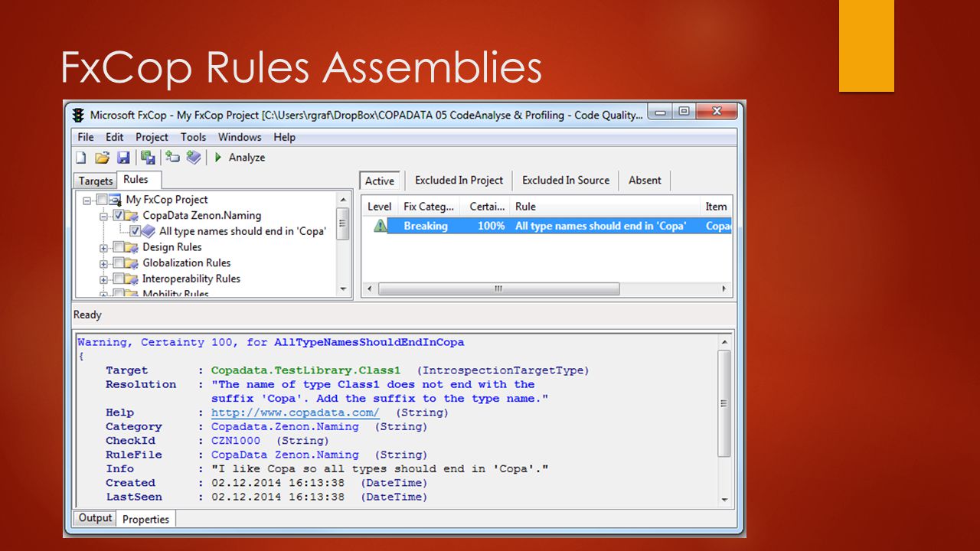
Task: Click the FxCop traffic light title icon
Action: coord(77,115)
